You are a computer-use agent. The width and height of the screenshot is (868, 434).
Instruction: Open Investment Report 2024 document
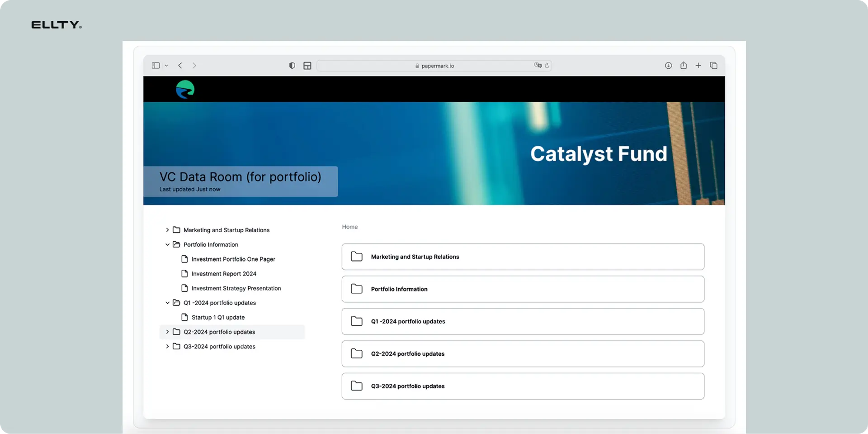[x=224, y=274]
